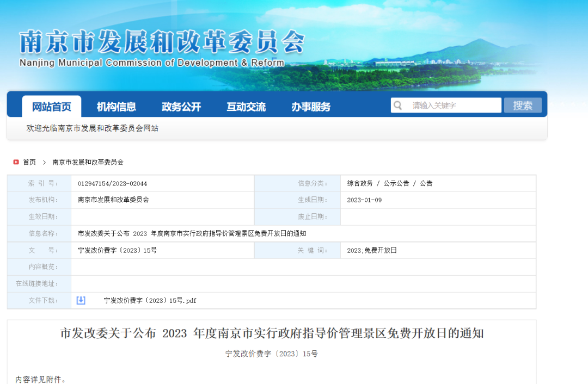Image resolution: width=588 pixels, height=384 pixels.
Task: Click the body text 内容详见附件。
Action: point(40,380)
